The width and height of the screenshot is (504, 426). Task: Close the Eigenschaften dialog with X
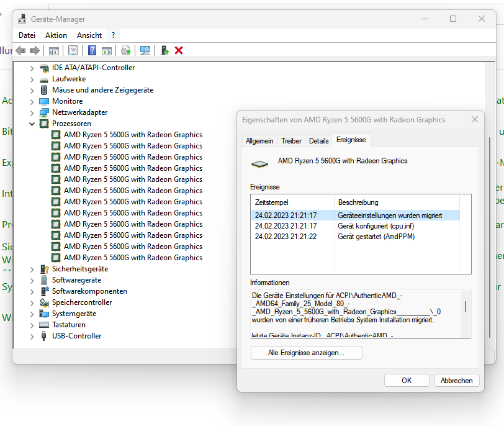click(x=475, y=120)
